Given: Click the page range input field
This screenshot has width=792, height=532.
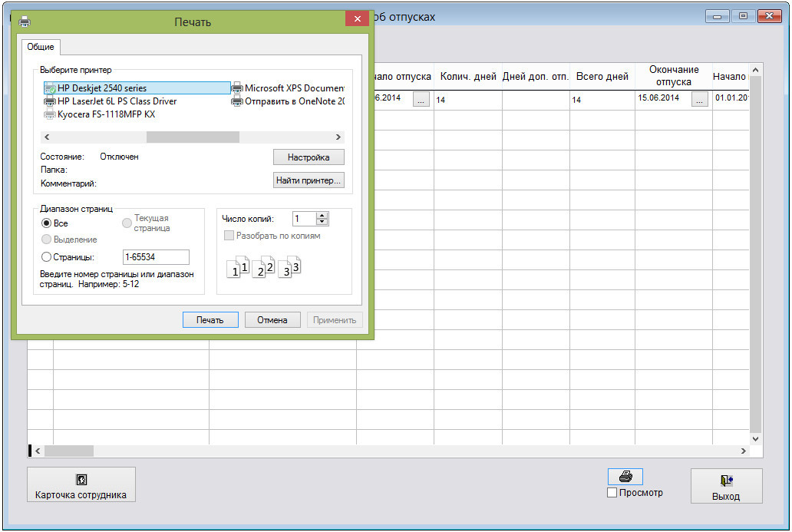Looking at the screenshot, I should point(156,258).
